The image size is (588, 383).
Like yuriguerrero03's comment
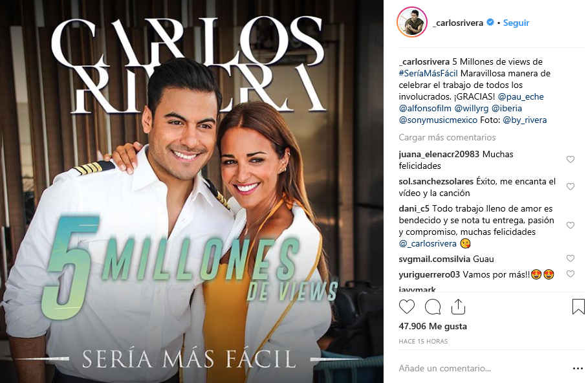click(571, 274)
